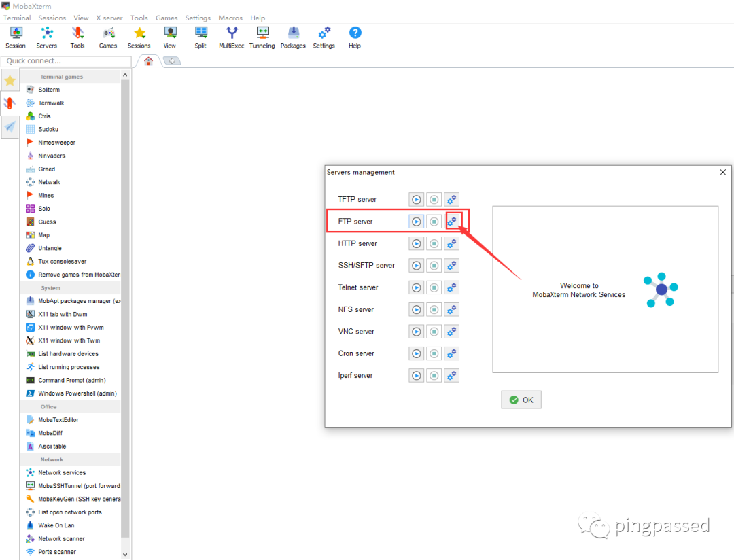Click the Packages toolbar icon
The image size is (734, 560).
293,37
